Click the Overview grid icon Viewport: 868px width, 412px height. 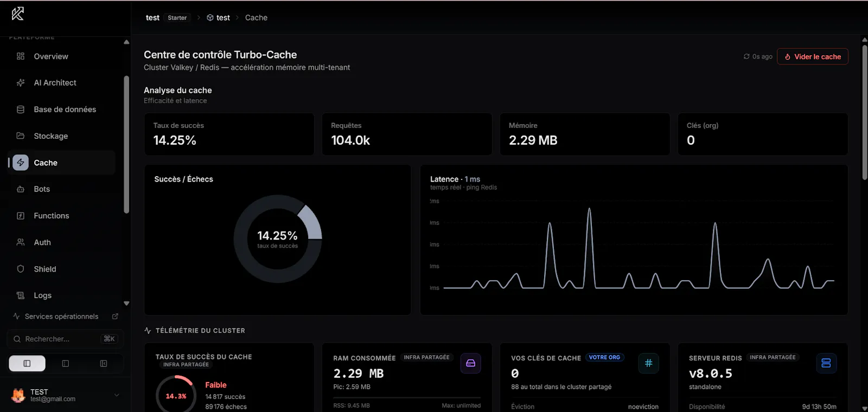[21, 56]
